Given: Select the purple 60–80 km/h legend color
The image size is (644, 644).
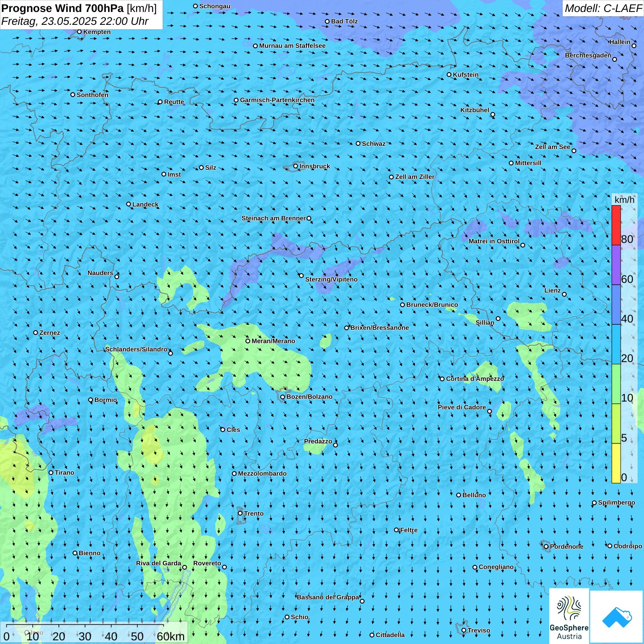Looking at the screenshot, I should 616,265.
